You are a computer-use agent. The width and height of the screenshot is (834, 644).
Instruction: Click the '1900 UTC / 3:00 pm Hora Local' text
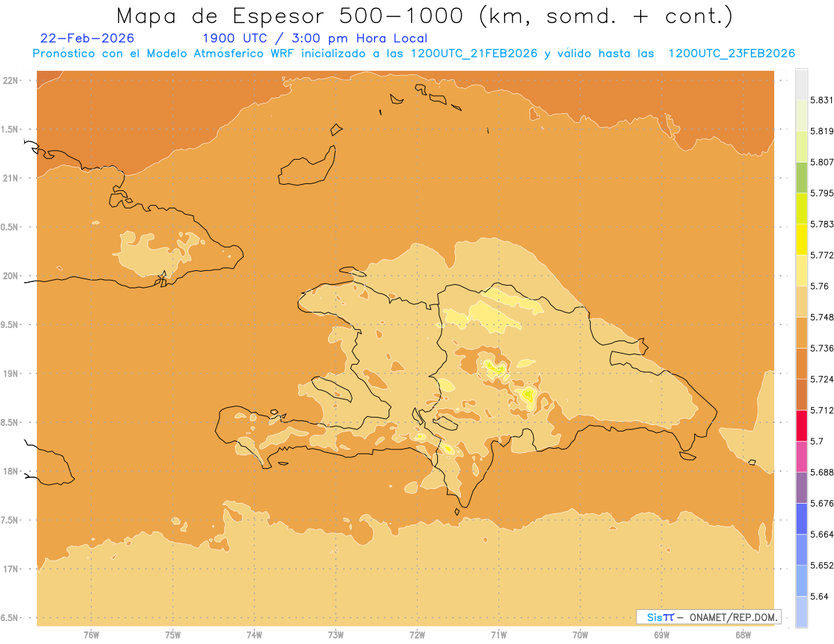pos(315,38)
